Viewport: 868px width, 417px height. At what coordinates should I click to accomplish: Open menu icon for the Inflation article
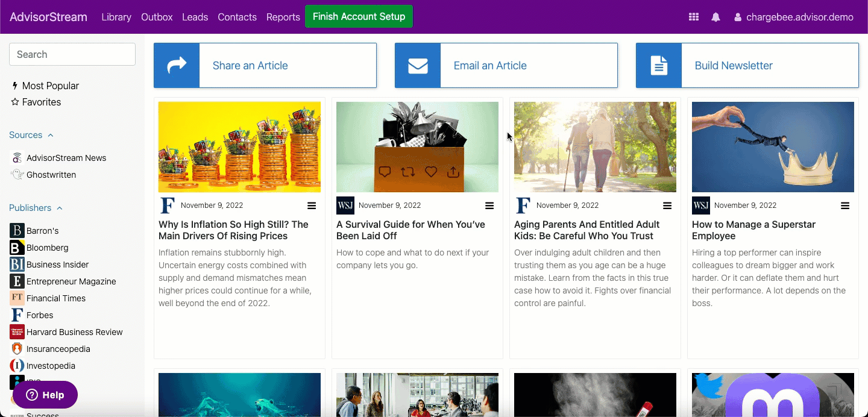pos(312,205)
